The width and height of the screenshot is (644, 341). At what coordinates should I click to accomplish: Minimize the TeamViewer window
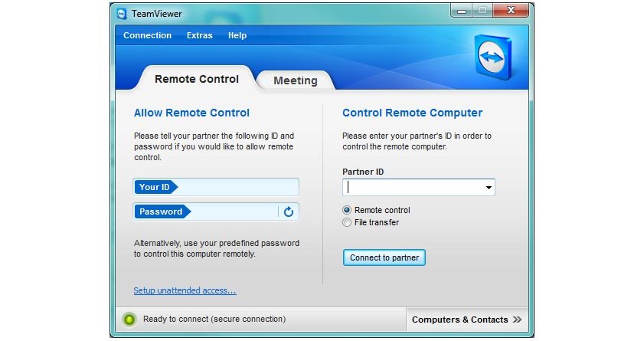462,11
